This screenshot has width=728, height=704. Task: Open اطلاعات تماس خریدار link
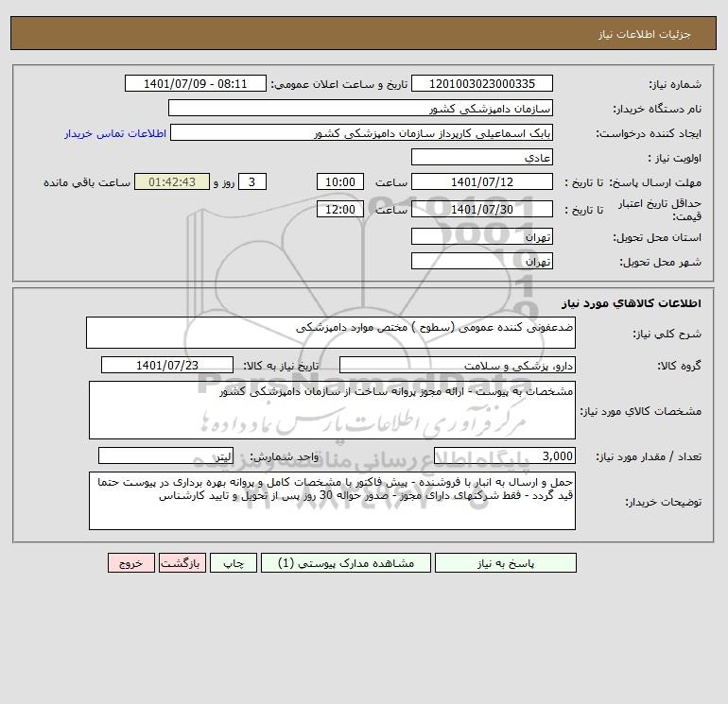[115, 133]
